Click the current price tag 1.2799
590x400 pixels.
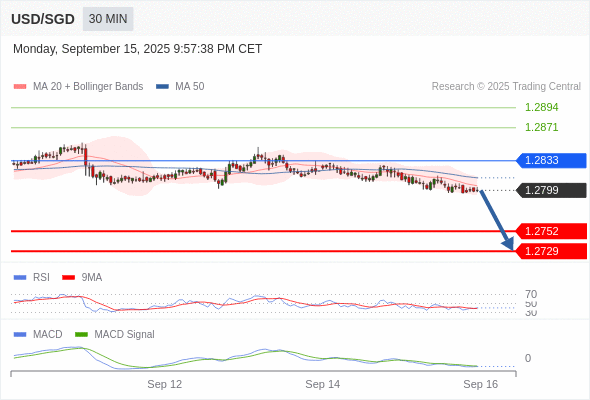point(551,190)
